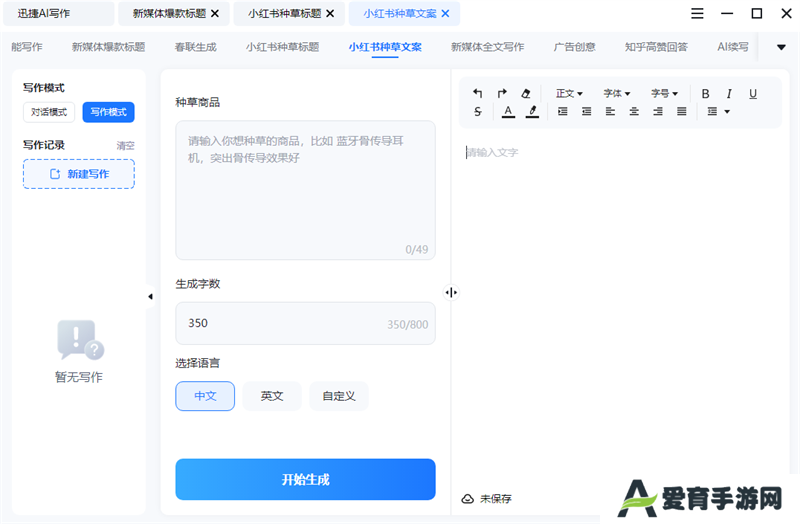Screen dimensions: 800x524
Task: Decrease paragraph indent
Action: [587, 111]
